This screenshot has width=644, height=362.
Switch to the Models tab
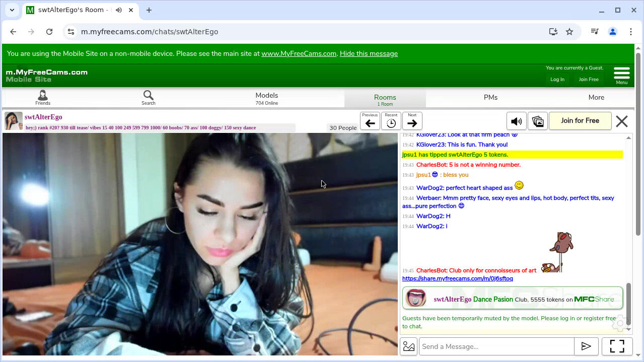[x=266, y=98]
